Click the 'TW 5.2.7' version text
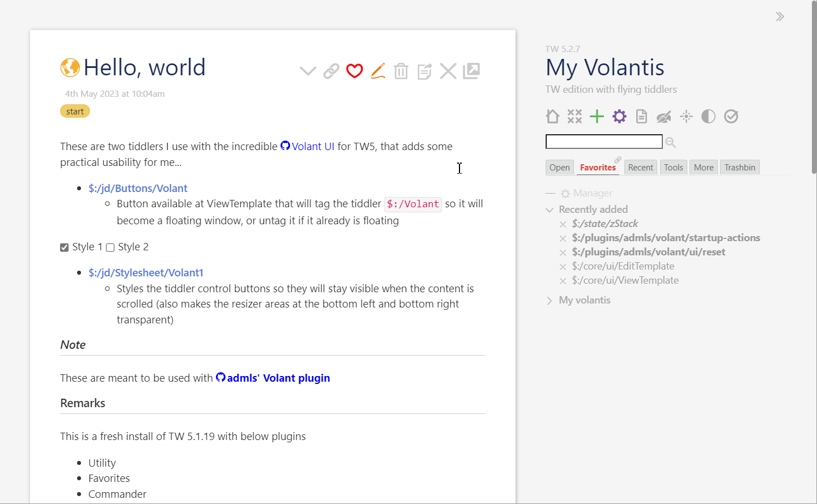 click(563, 49)
